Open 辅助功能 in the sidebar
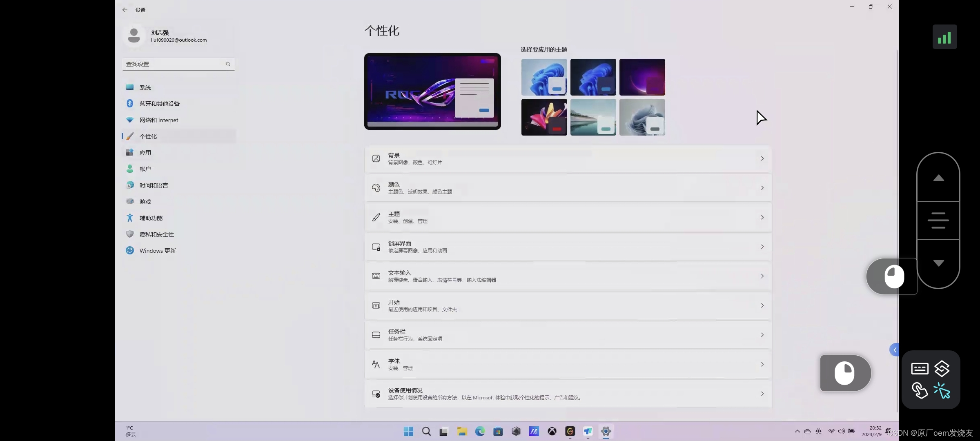Viewport: 980px width, 441px height. [x=179, y=218]
